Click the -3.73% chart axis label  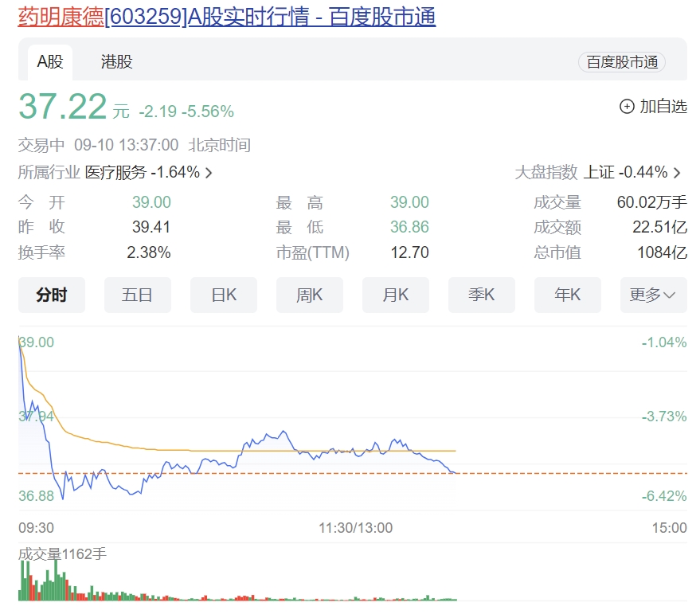tap(664, 417)
